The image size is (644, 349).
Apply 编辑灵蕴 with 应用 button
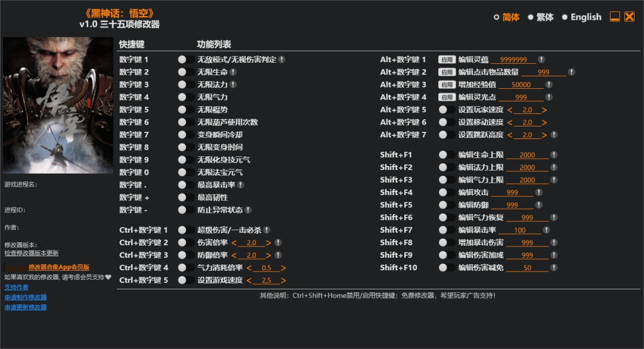click(447, 60)
